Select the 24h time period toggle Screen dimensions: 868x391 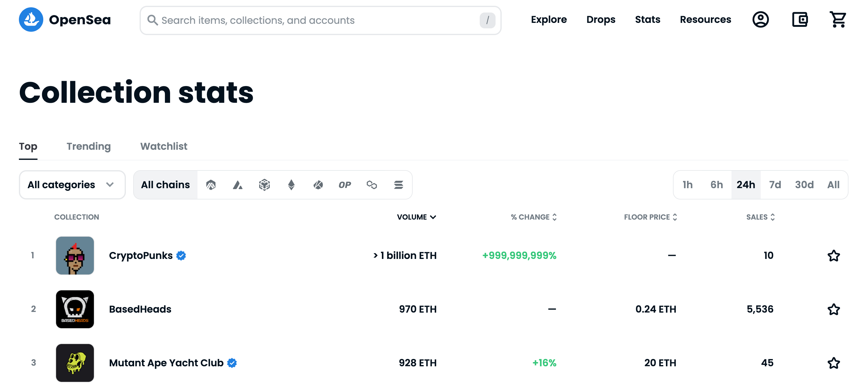(x=746, y=185)
